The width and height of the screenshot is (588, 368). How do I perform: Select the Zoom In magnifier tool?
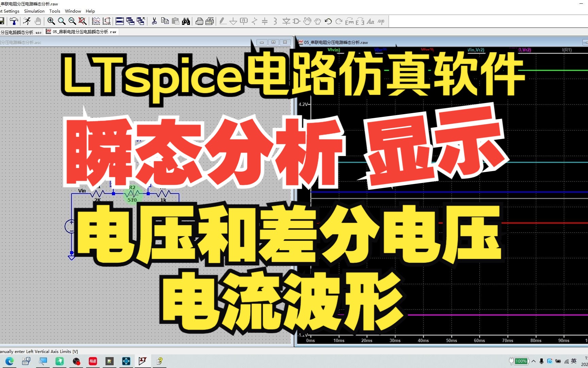coord(51,21)
